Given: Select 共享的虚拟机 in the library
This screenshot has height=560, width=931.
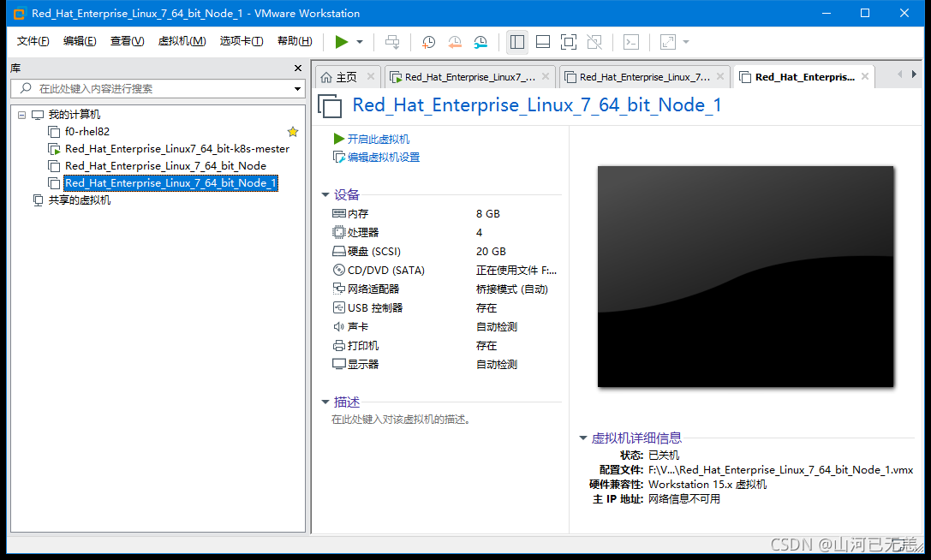Looking at the screenshot, I should (79, 200).
